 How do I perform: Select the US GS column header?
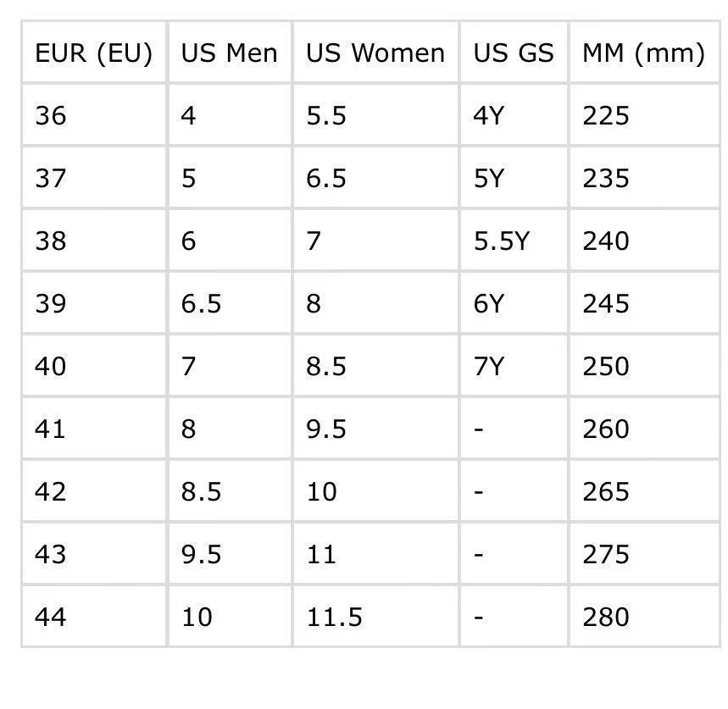[513, 53]
